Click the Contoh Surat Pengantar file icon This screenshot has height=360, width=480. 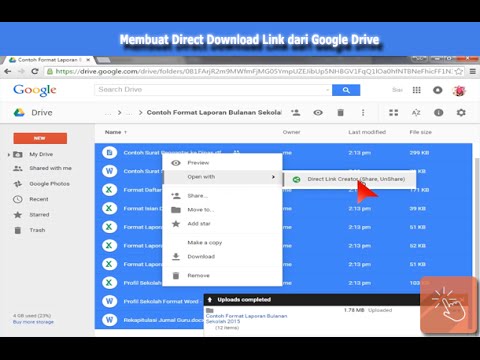pyautogui.click(x=109, y=153)
